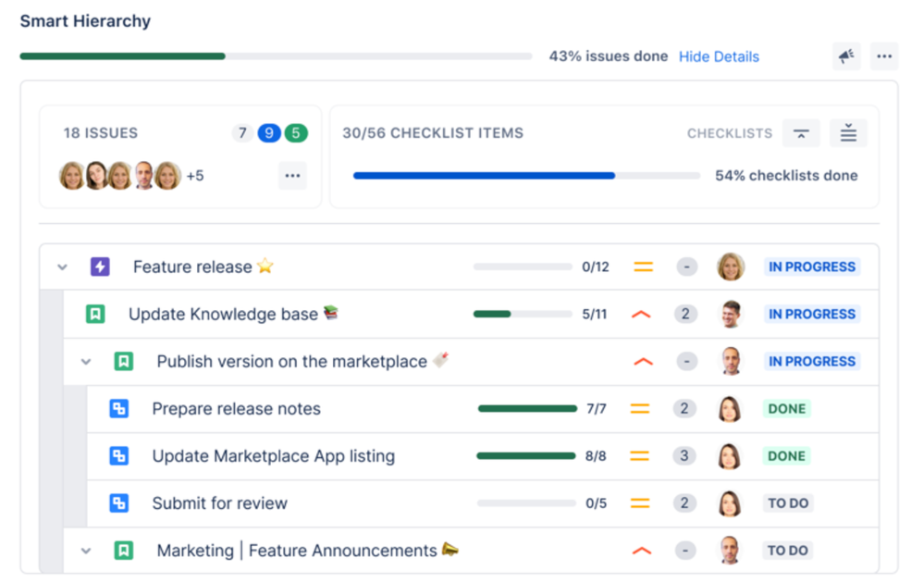Screen dimensions: 924x583
Task: Click the medium priority icon on Feature release
Action: coord(643,267)
